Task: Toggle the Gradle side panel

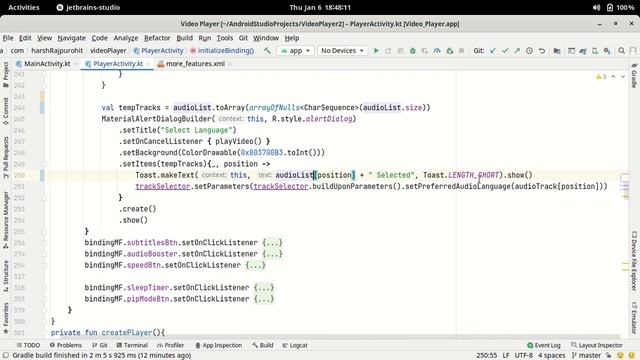Action: (634, 76)
